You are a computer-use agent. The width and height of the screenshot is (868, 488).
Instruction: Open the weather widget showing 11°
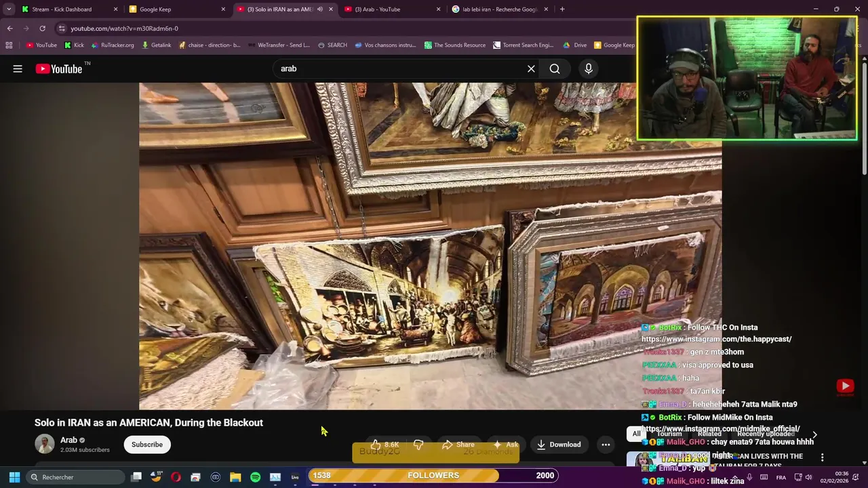[157, 477]
